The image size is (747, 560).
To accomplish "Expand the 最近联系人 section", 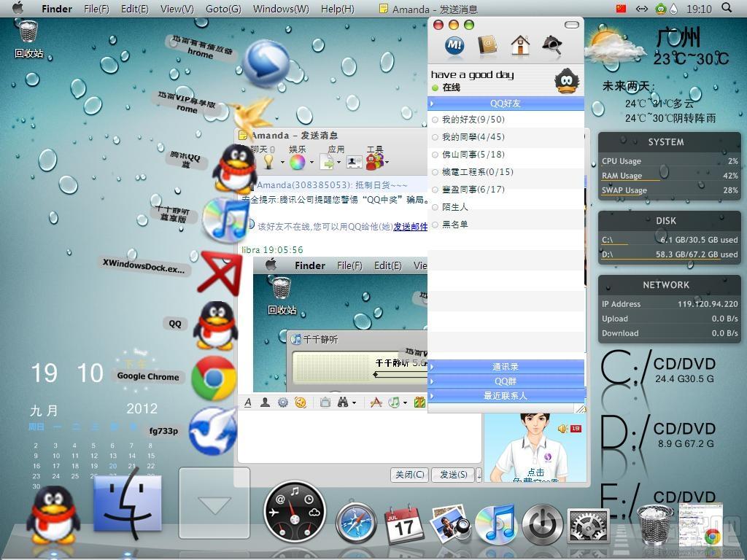I will 506,395.
